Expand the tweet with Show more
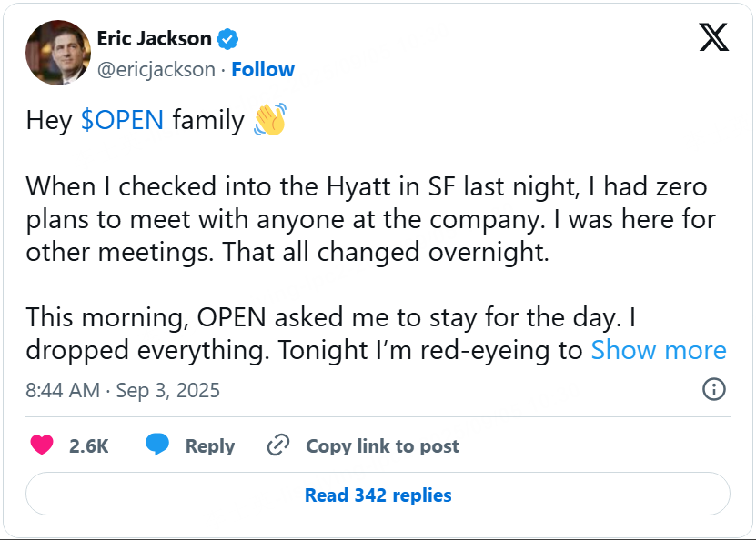The height and width of the screenshot is (540, 756). [x=659, y=350]
